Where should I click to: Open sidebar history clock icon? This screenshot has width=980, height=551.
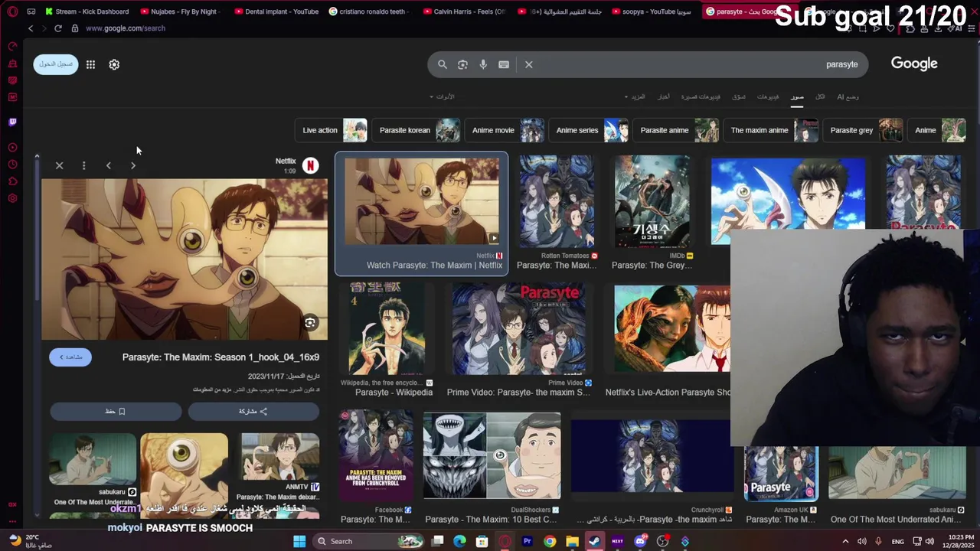tap(12, 165)
